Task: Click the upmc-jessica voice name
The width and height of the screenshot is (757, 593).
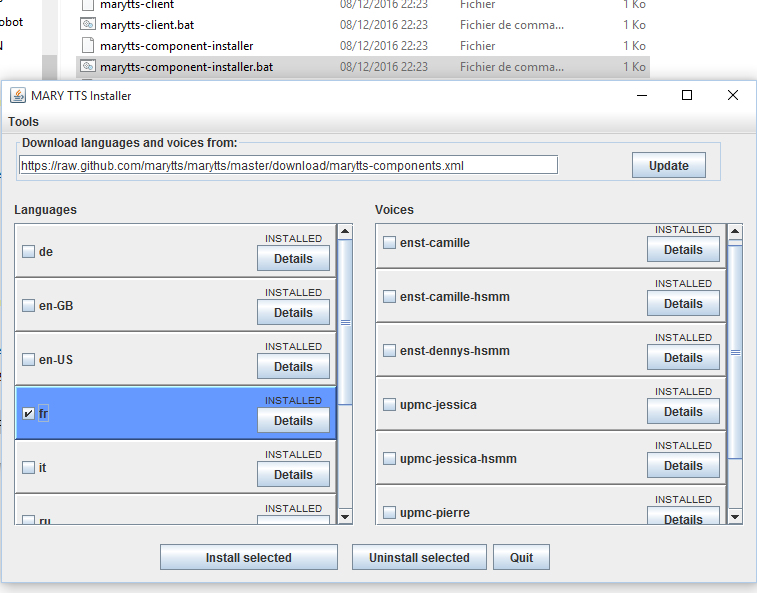Action: click(438, 405)
